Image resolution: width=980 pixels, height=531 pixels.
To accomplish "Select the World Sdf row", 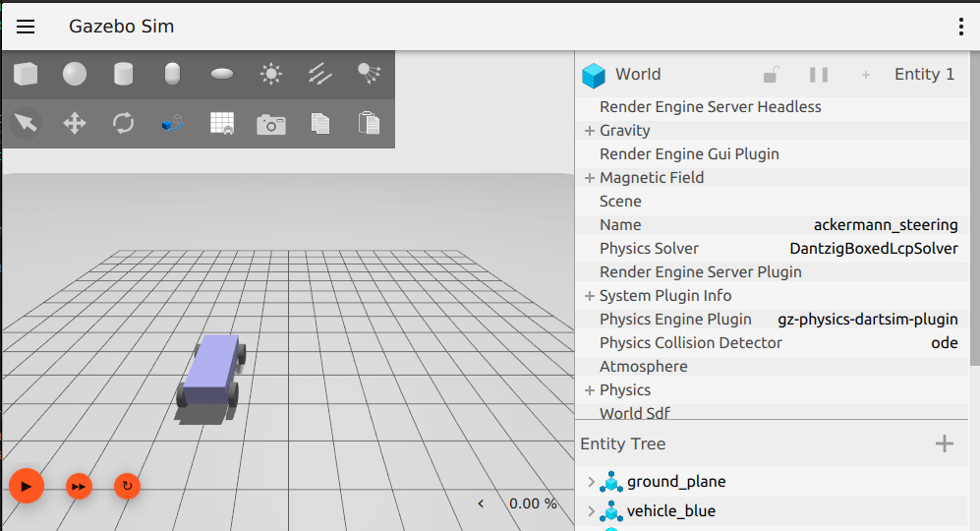I will point(772,412).
